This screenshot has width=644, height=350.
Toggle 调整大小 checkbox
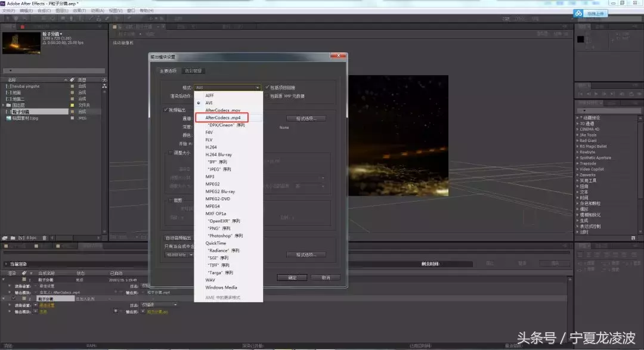point(171,153)
